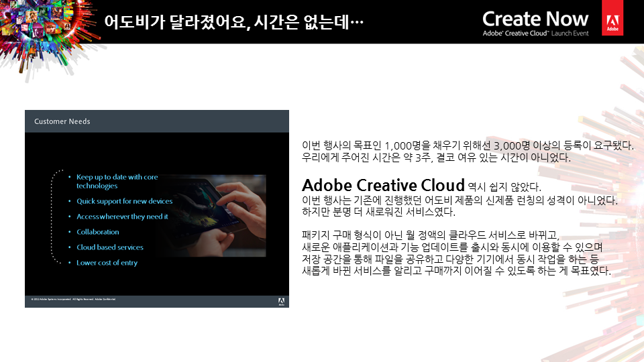Click the bold "Adobe Creative Cloud" body heading
This screenshot has width=644, height=362.
coord(383,185)
